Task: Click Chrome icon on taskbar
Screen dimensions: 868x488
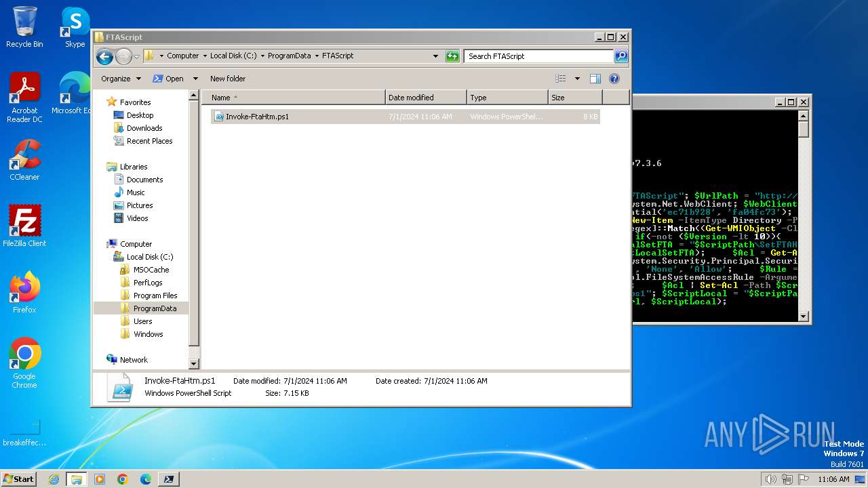Action: pos(123,479)
